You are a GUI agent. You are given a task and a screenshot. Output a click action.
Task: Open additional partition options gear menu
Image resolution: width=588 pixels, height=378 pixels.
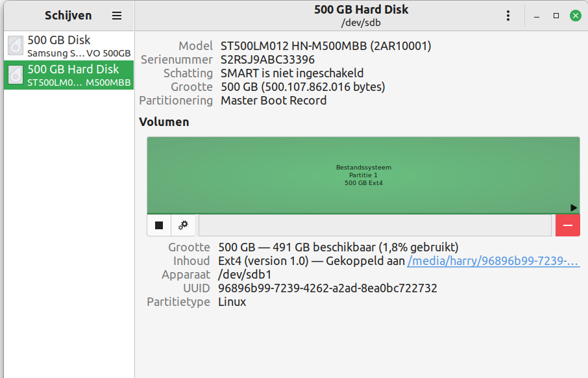pos(183,225)
